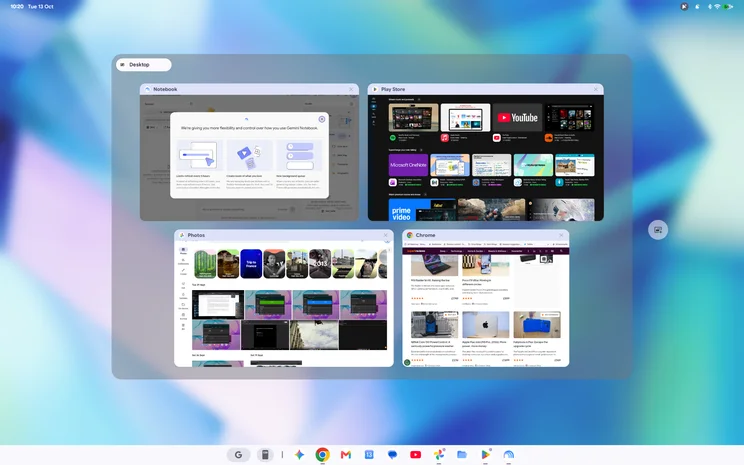Click the "Photos" window title text
The image size is (744, 465).
tap(196, 235)
